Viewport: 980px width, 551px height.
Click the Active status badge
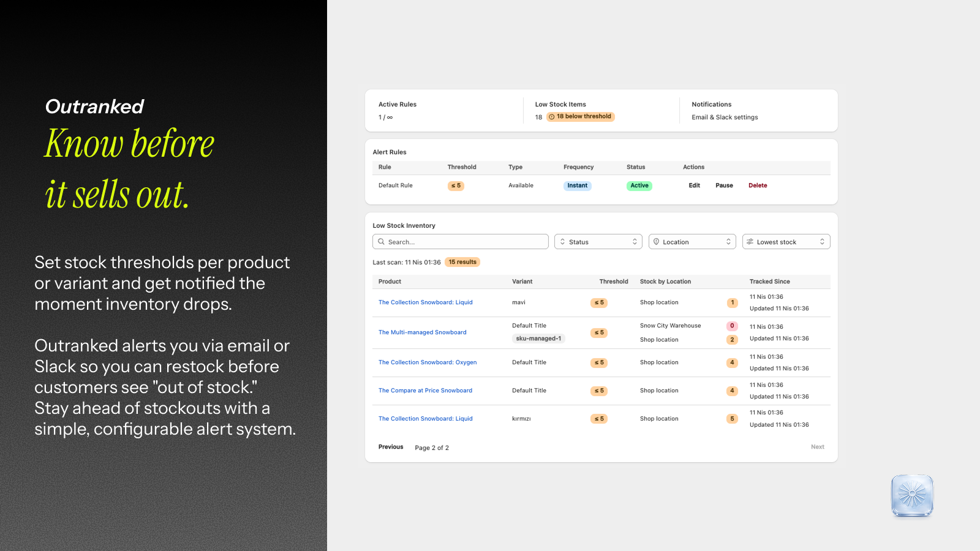click(x=639, y=186)
